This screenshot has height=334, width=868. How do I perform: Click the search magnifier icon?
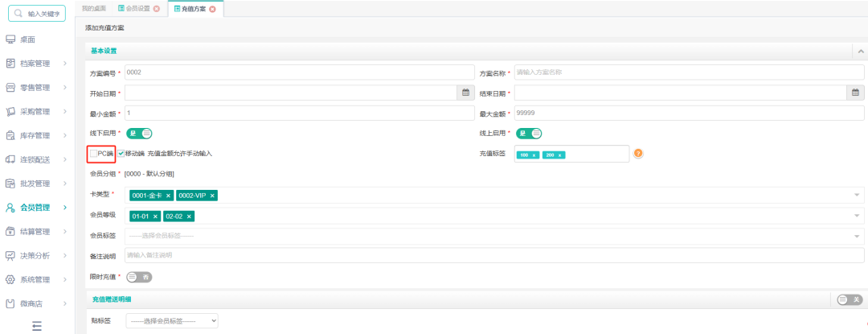click(18, 14)
